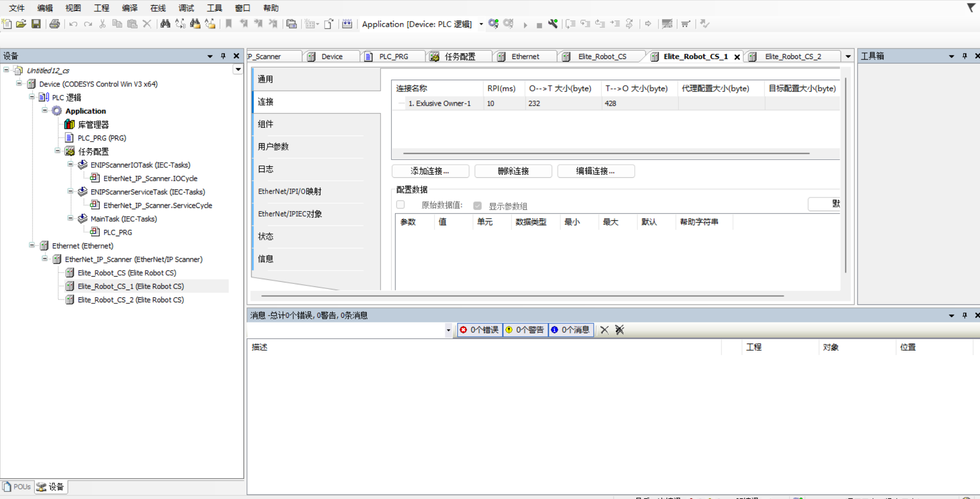Enable the 原始数据值 checkbox

coord(401,205)
